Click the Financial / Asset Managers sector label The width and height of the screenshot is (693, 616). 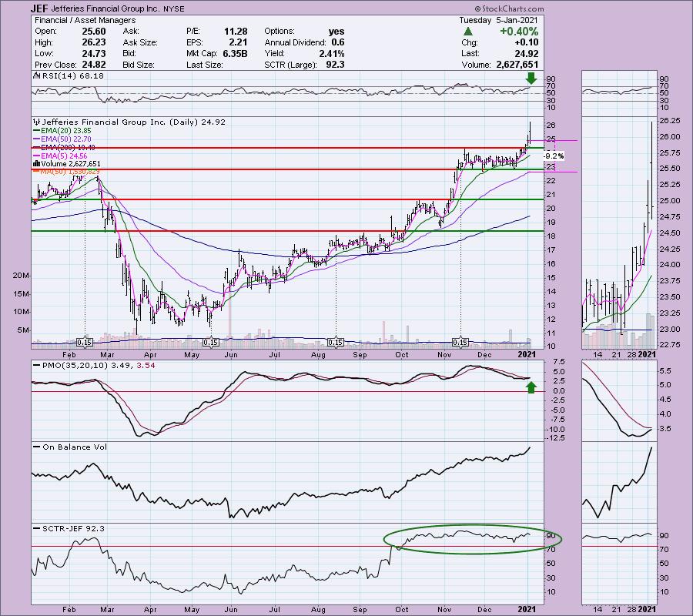[85, 20]
